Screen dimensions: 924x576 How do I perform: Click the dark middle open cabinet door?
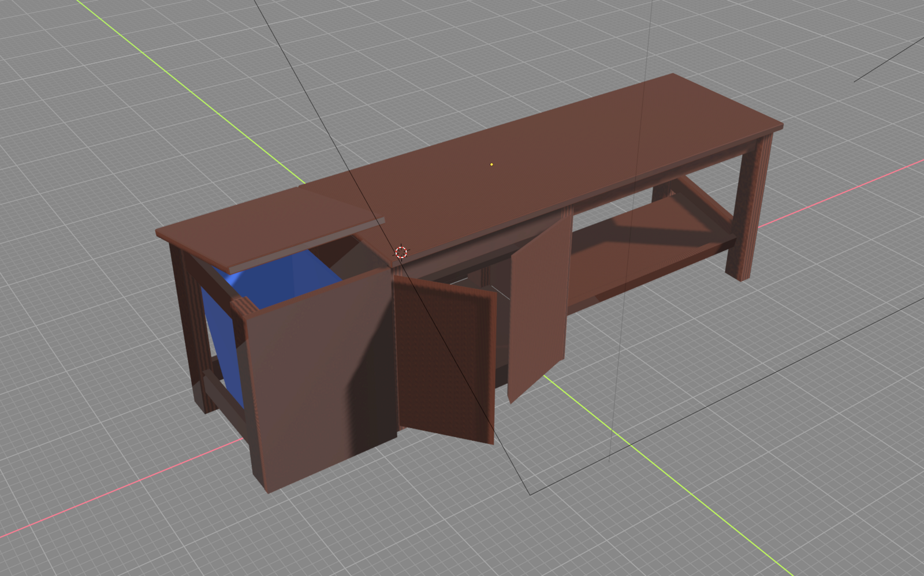click(x=445, y=358)
